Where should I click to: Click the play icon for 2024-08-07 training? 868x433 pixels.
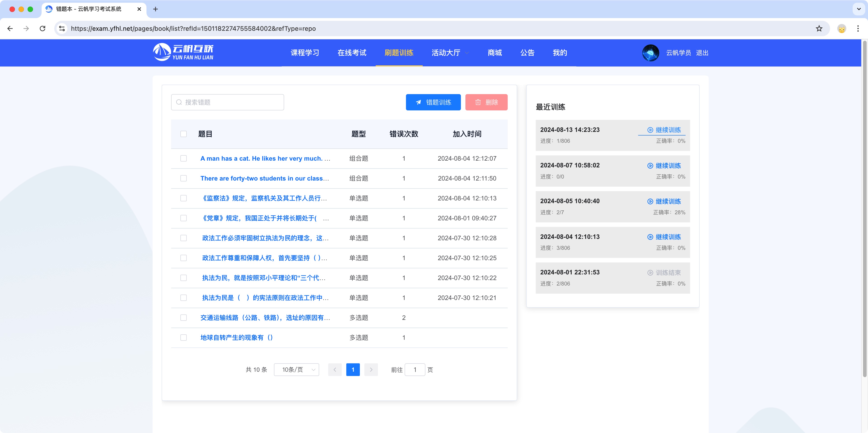[x=650, y=166]
